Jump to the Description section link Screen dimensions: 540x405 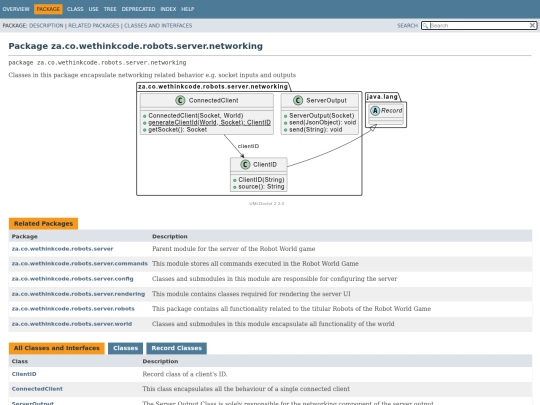click(x=46, y=25)
